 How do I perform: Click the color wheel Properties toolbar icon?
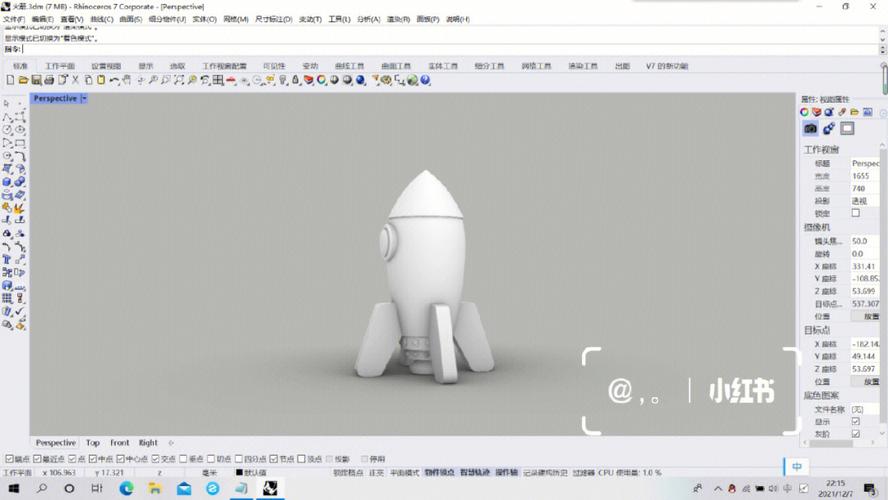(x=322, y=80)
